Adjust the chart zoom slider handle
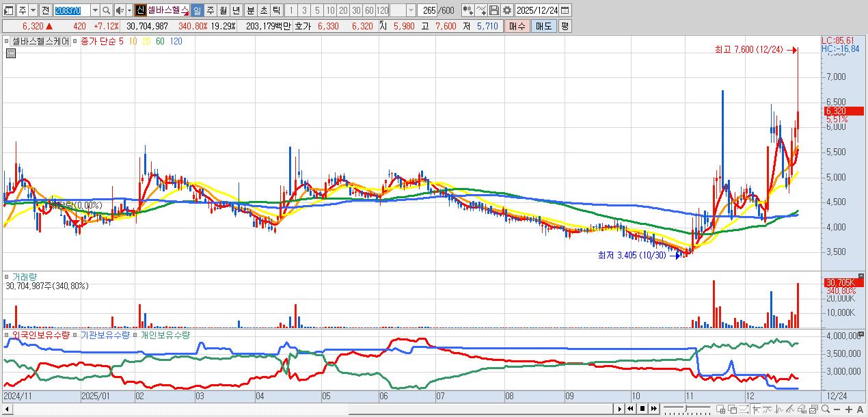868x417 pixels. [x=686, y=409]
